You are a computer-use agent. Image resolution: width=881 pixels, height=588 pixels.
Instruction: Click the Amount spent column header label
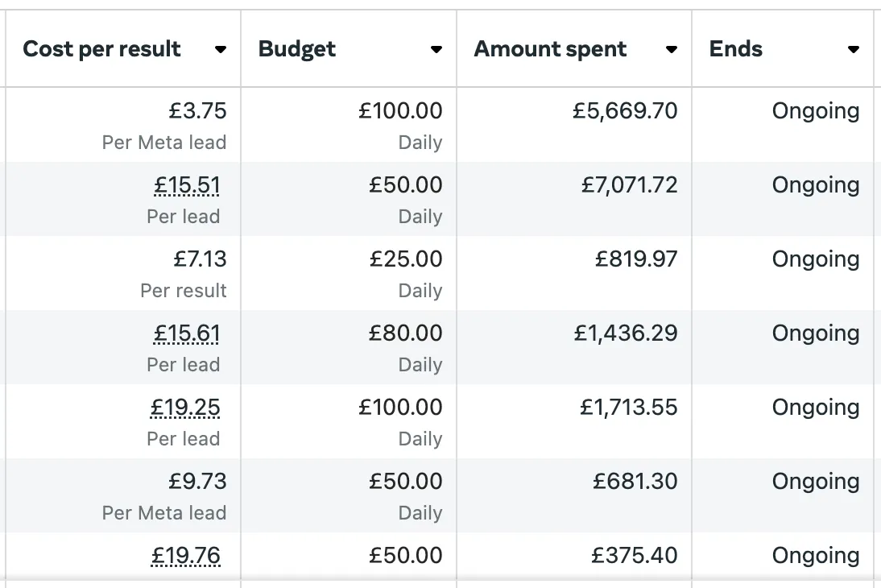point(551,49)
